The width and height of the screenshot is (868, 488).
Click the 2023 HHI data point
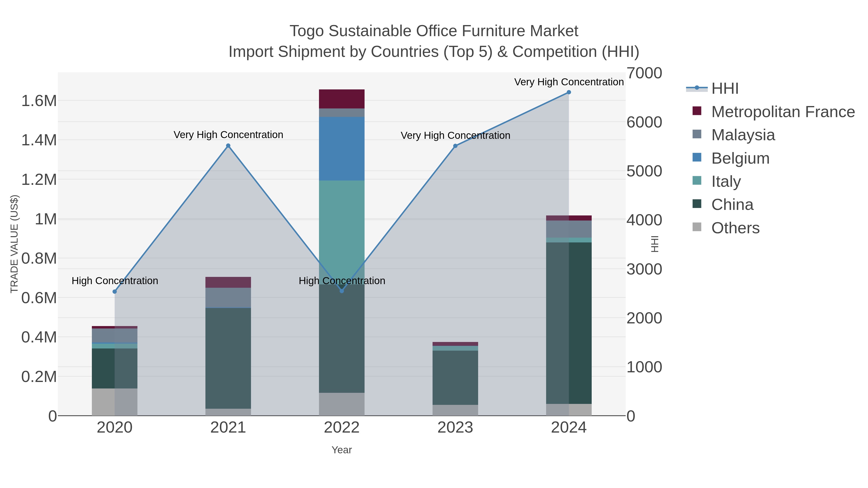pyautogui.click(x=455, y=146)
